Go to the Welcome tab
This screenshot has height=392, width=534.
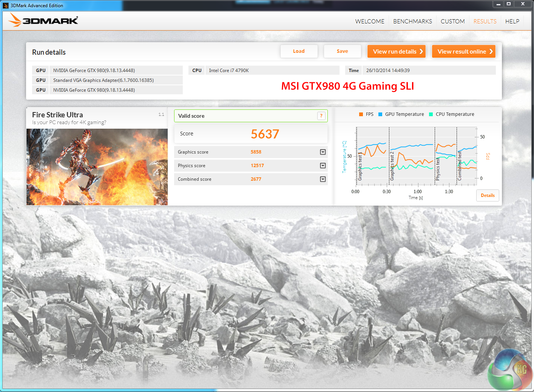[370, 22]
